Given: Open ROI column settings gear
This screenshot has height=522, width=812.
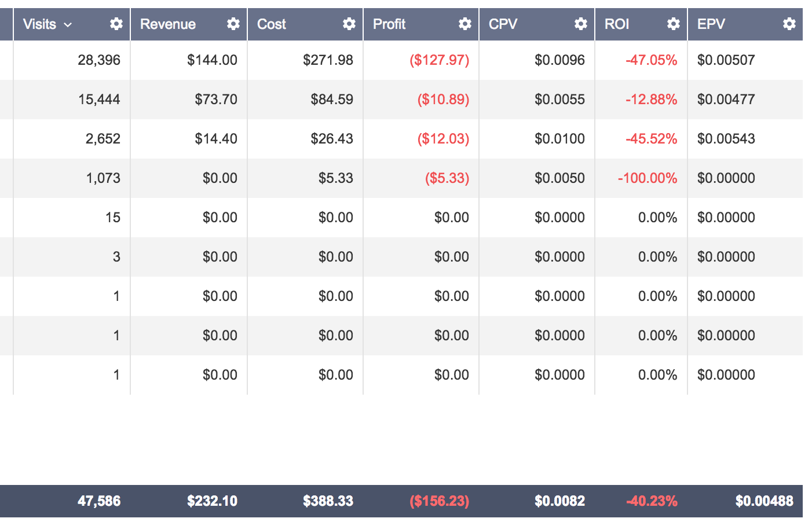Looking at the screenshot, I should pyautogui.click(x=674, y=24).
